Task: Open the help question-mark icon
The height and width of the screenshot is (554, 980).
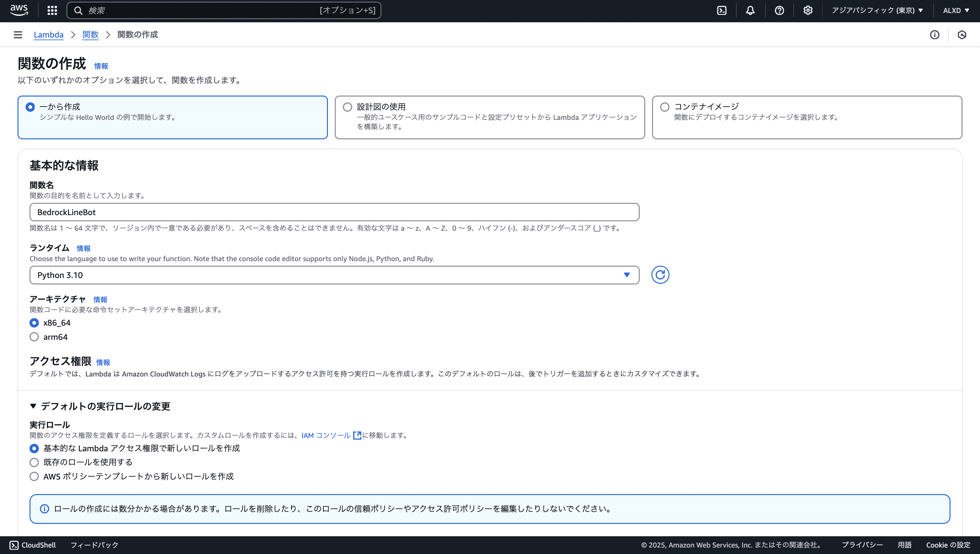Action: click(x=779, y=10)
